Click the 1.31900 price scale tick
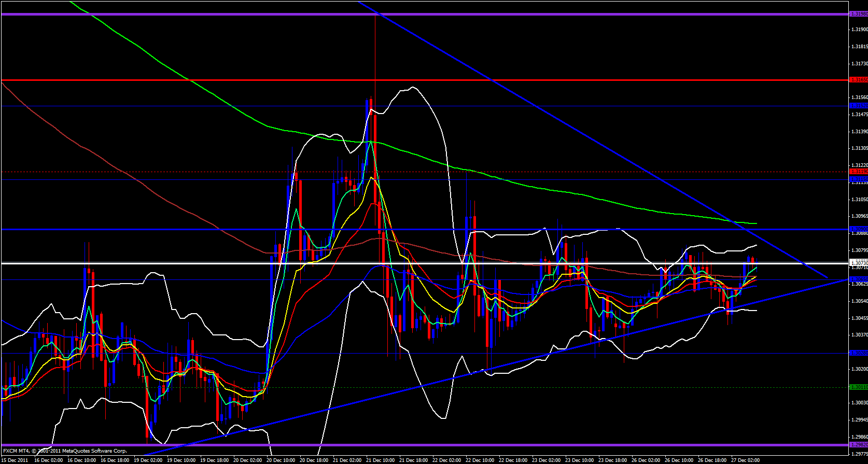 click(x=859, y=30)
